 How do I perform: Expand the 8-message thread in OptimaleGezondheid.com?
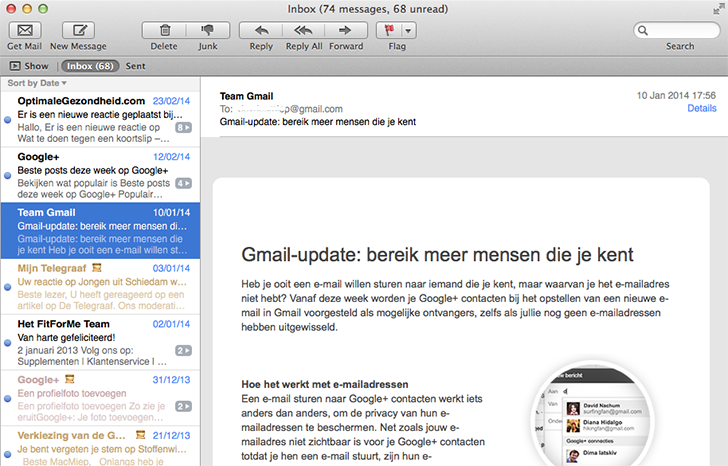pyautogui.click(x=183, y=127)
